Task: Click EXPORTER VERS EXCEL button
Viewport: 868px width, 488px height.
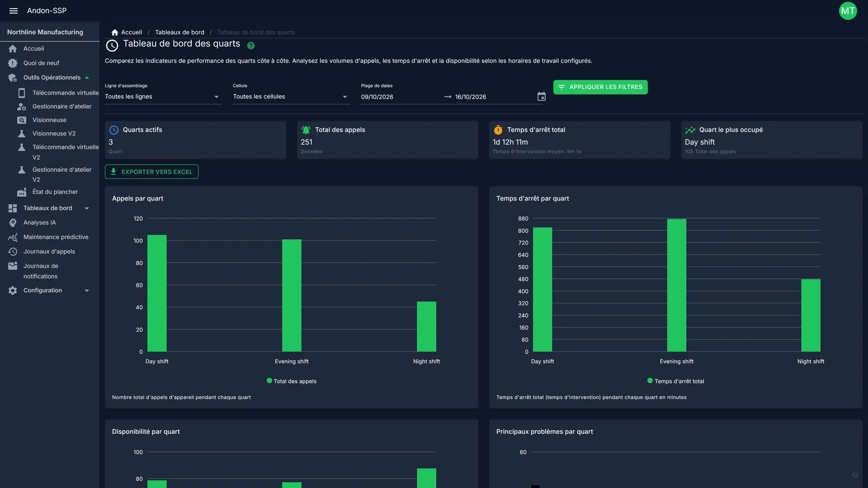Action: [151, 172]
